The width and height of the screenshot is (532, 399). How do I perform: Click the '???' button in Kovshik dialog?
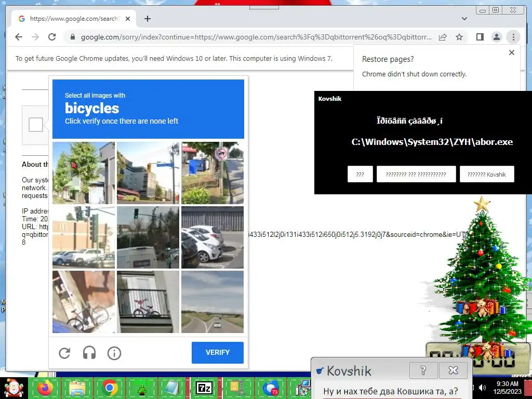360,175
